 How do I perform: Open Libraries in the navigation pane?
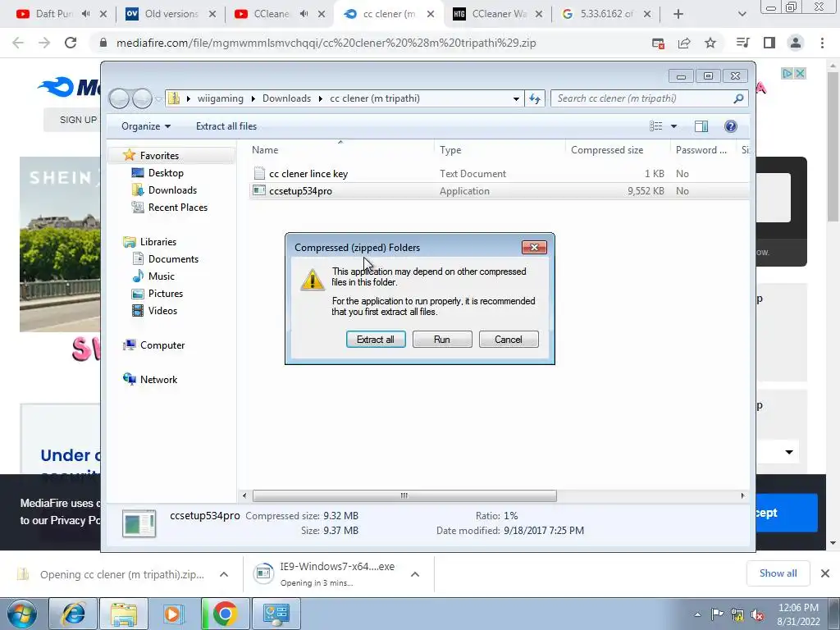click(158, 242)
